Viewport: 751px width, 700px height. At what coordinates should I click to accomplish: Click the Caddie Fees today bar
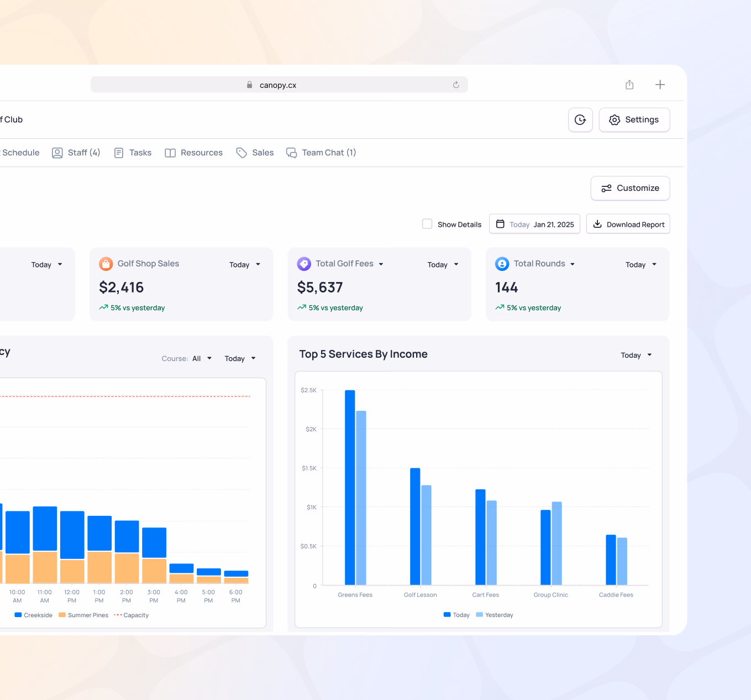[x=611, y=560]
